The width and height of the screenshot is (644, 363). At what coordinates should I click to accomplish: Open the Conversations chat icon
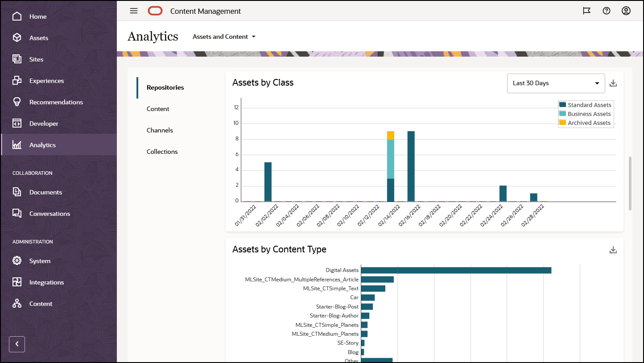tap(17, 214)
